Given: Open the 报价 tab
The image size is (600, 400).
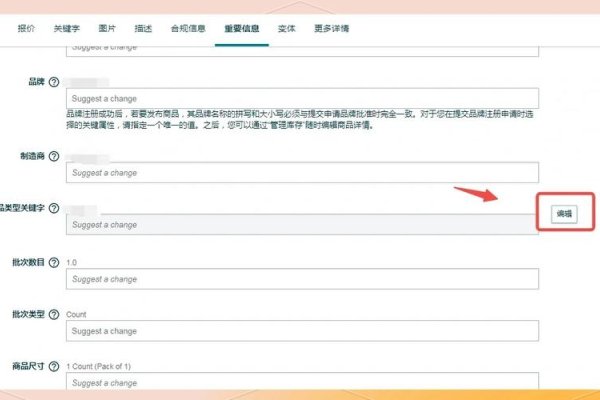Looking at the screenshot, I should coord(26,28).
